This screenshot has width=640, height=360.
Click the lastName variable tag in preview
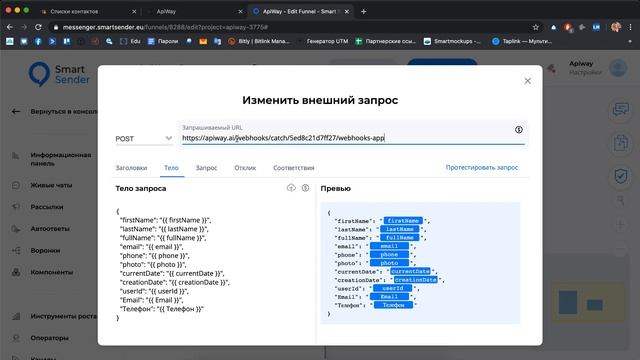point(400,229)
